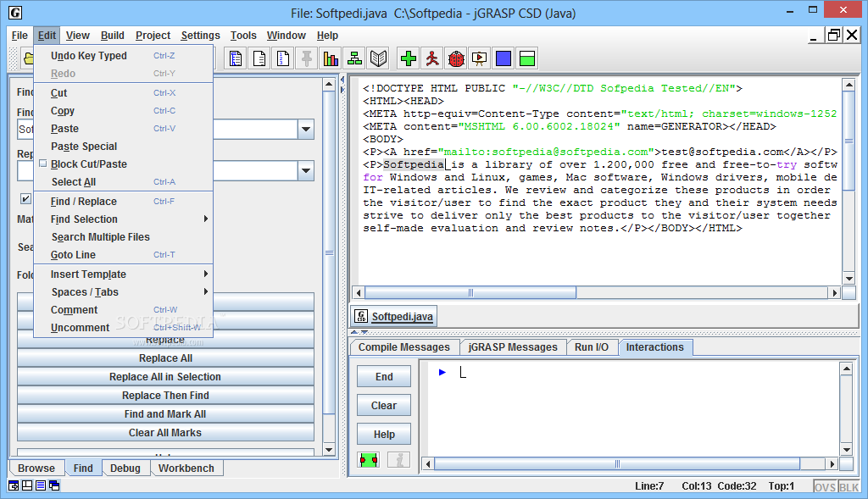Toggle line numbers with the 123 page icon

pyautogui.click(x=283, y=58)
